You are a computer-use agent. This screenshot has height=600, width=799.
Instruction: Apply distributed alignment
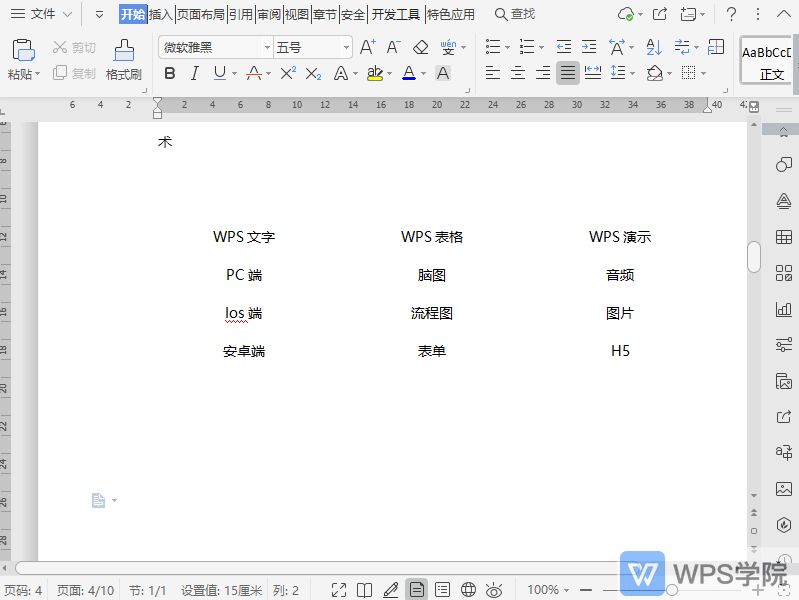[593, 73]
